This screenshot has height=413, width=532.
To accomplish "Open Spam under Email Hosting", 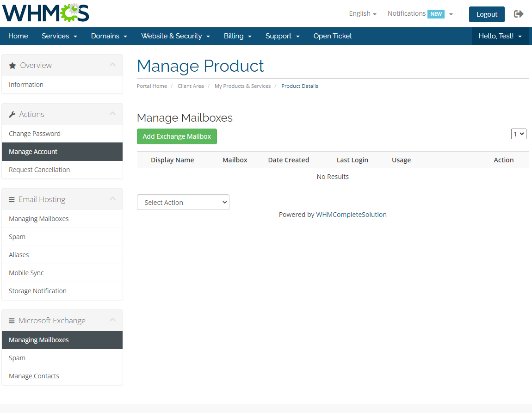I will (62, 237).
